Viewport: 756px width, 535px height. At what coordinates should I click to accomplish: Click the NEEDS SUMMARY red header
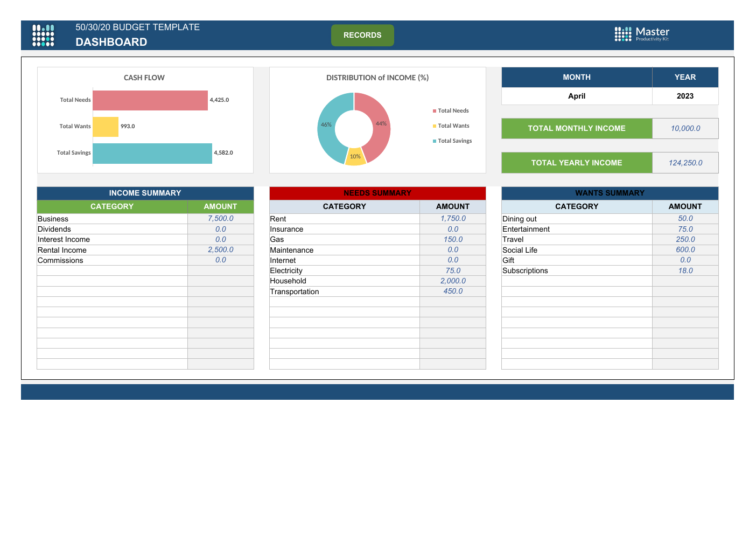pos(377,193)
